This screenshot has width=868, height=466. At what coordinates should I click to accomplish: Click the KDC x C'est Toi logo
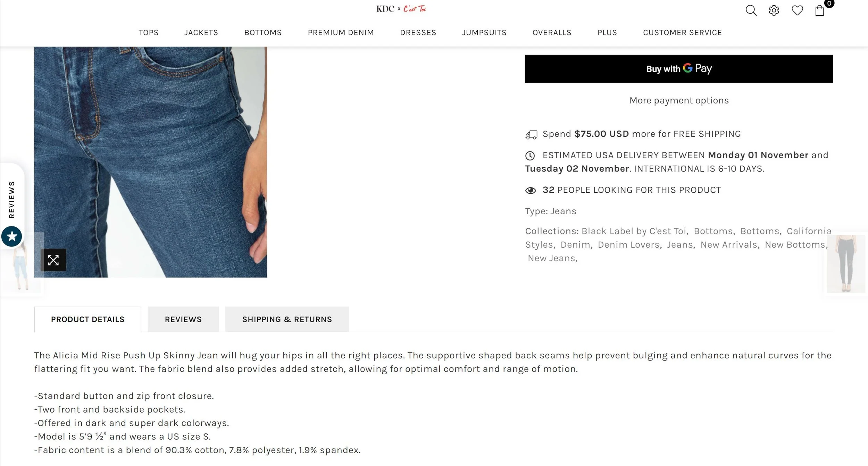click(401, 9)
